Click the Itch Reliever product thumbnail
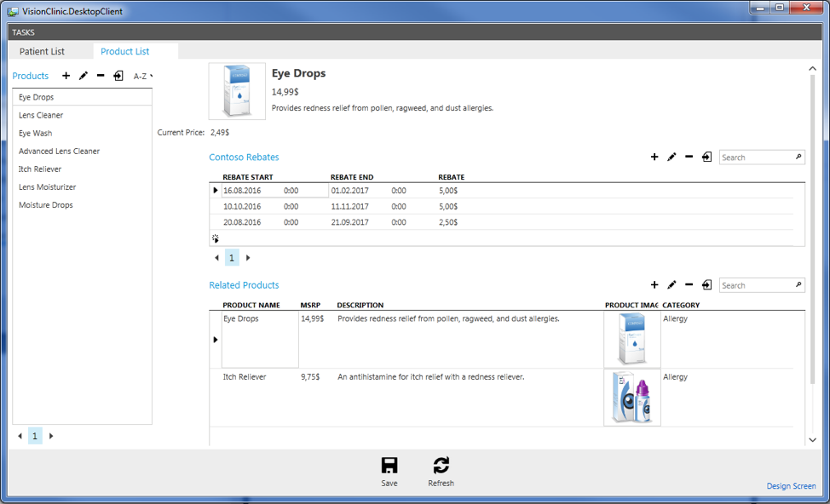This screenshot has height=504, width=830. pyautogui.click(x=631, y=398)
